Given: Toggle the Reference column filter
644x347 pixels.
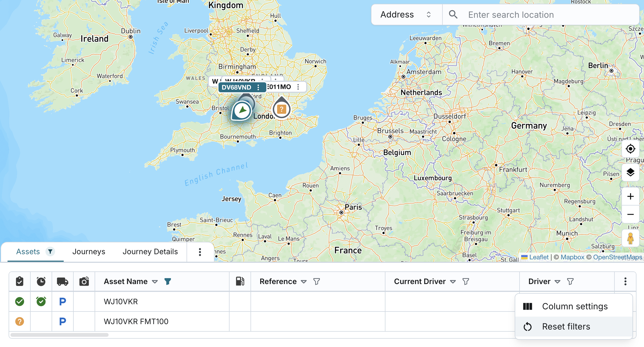Looking at the screenshot, I should click(317, 281).
